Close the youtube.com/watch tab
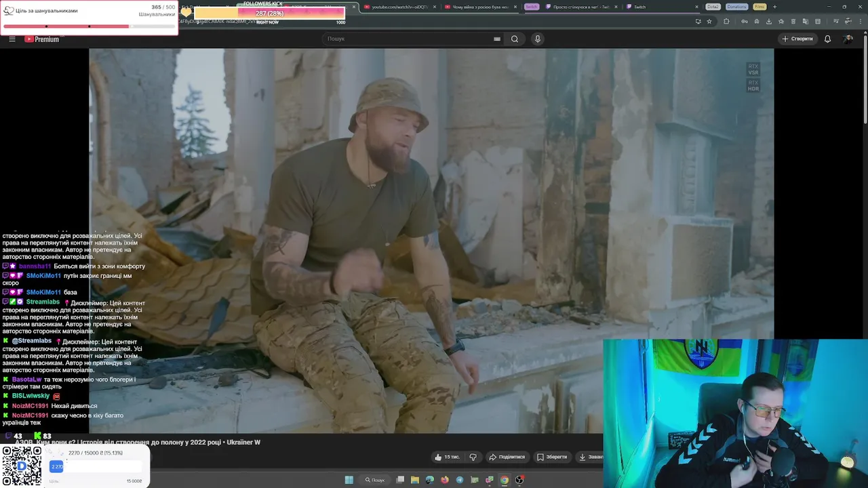This screenshot has height=488, width=868. tap(434, 7)
